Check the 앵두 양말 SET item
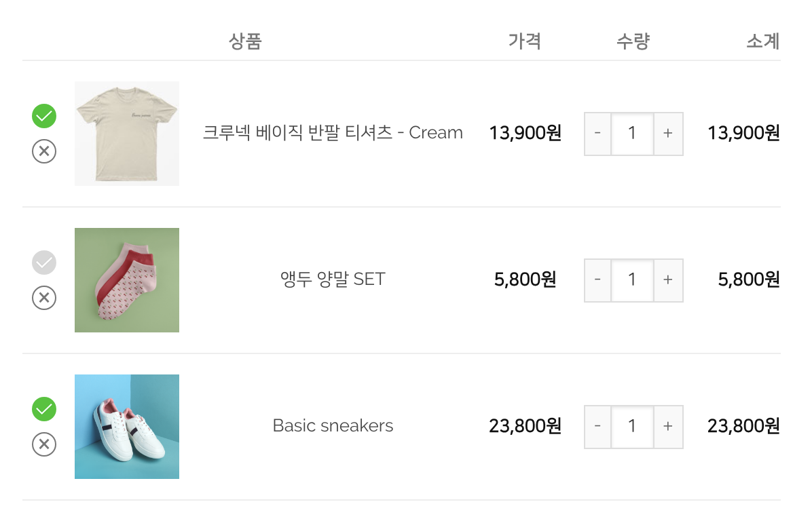 click(44, 263)
